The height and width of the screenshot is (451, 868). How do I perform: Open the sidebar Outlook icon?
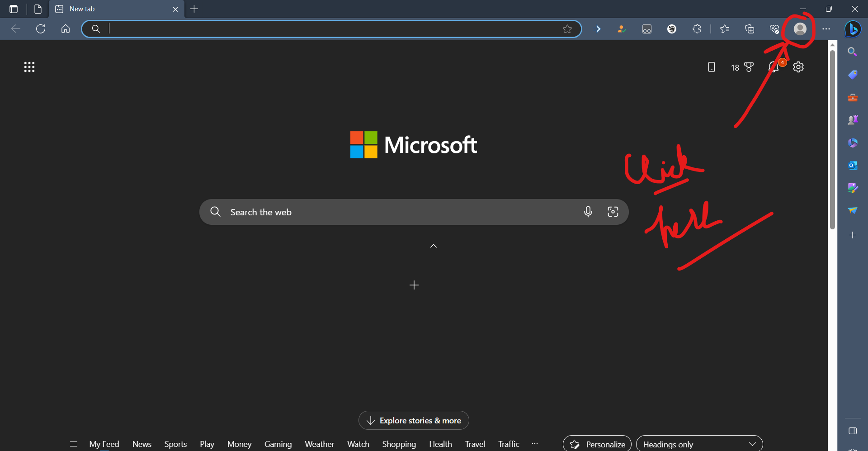(x=853, y=165)
